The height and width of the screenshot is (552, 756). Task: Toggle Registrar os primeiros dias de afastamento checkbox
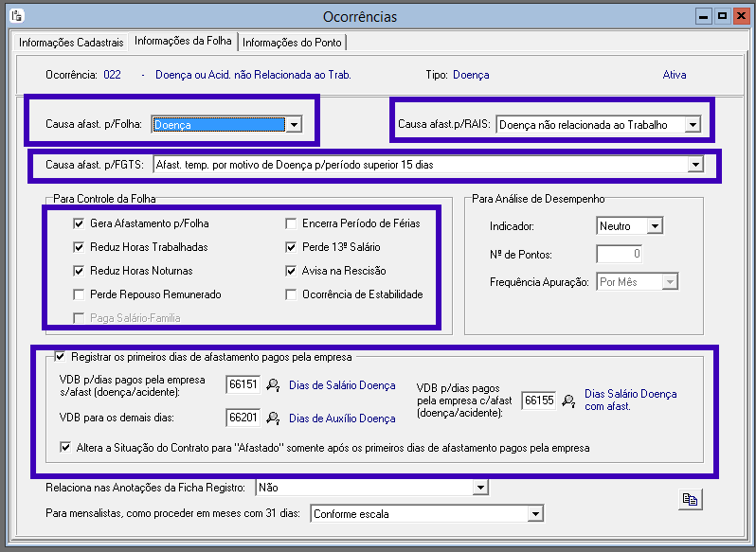click(62, 357)
